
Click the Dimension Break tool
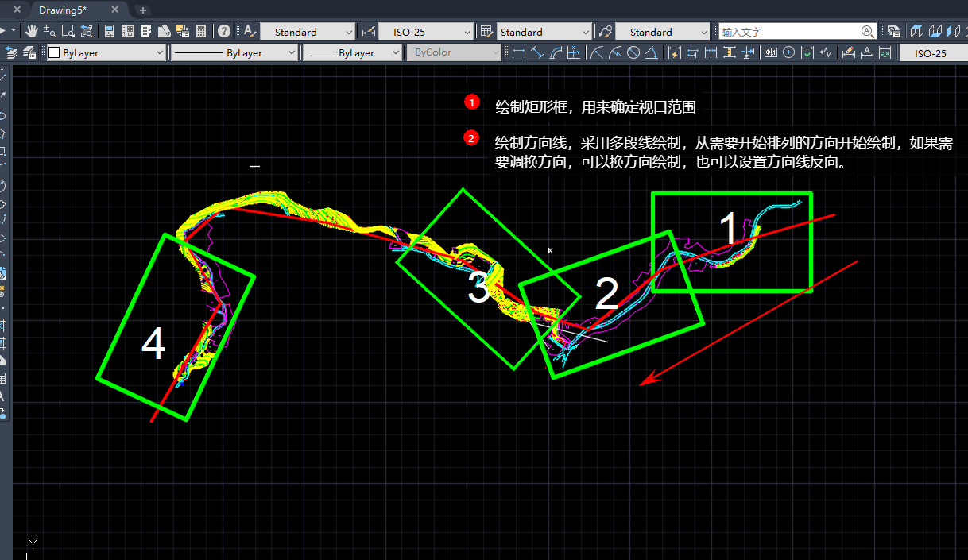click(x=748, y=52)
